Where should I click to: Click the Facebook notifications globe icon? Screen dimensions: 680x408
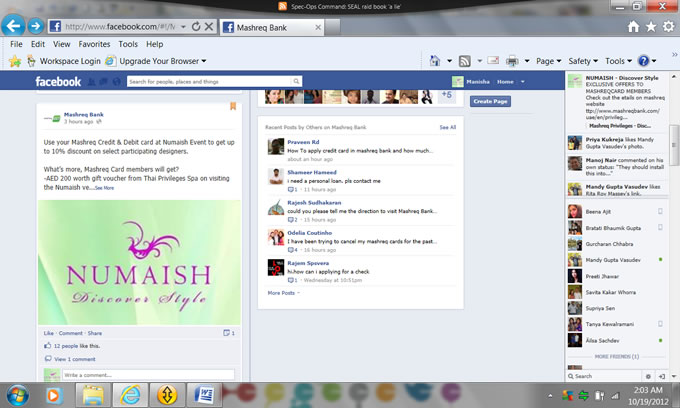[116, 82]
